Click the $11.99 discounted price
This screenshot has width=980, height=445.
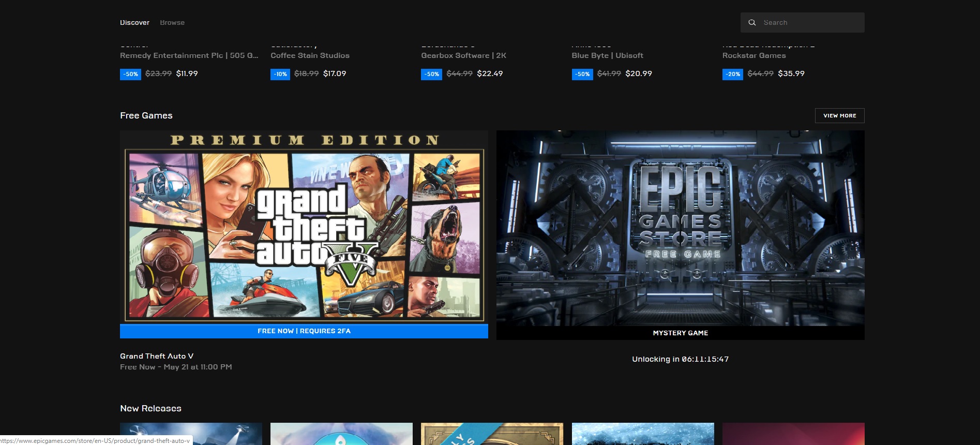pyautogui.click(x=187, y=73)
